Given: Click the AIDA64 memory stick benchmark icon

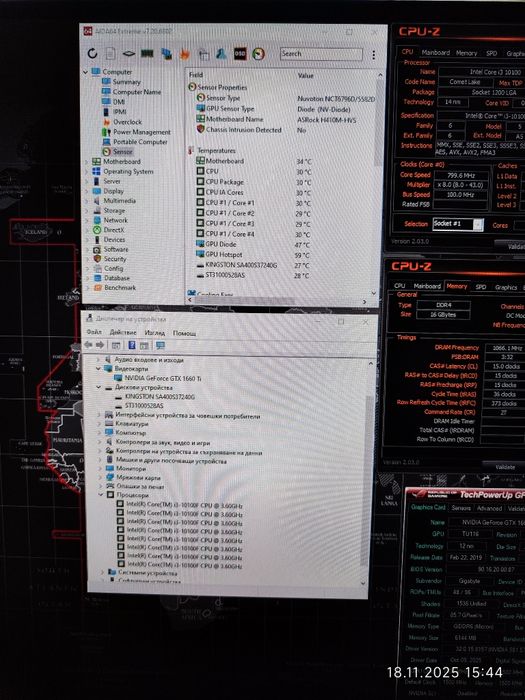Looking at the screenshot, I should click(147, 54).
